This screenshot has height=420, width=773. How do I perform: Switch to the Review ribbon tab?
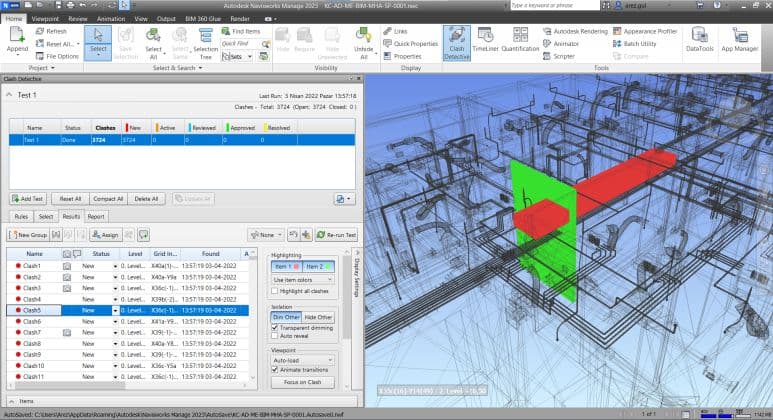(77, 19)
